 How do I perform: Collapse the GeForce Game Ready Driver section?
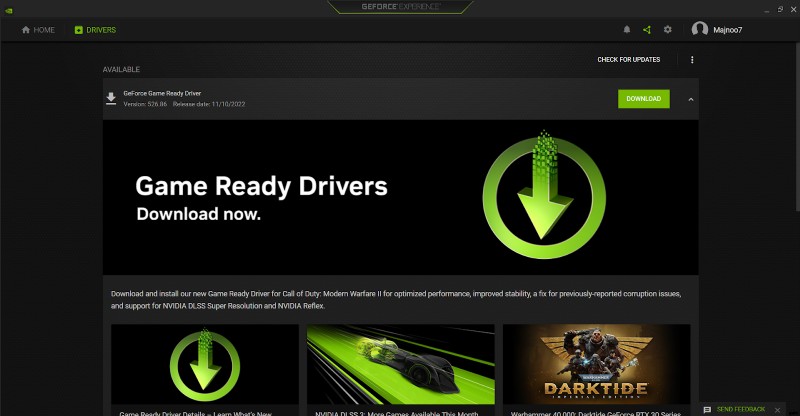click(691, 100)
